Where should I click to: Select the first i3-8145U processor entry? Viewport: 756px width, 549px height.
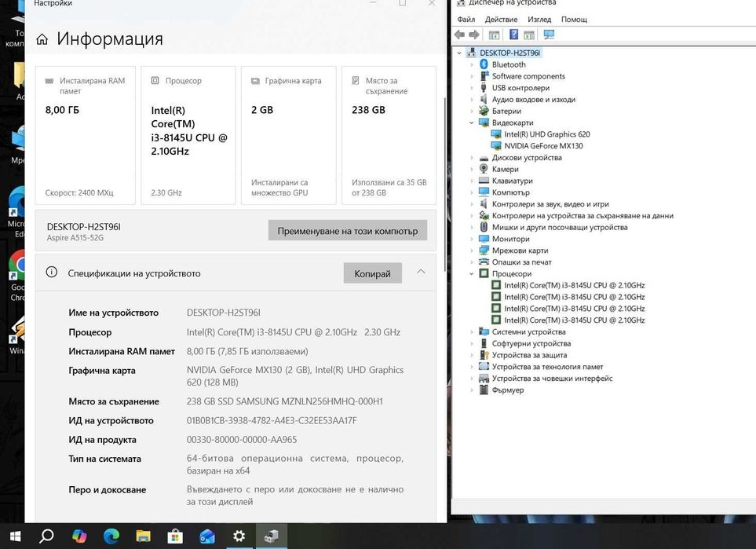tap(574, 285)
